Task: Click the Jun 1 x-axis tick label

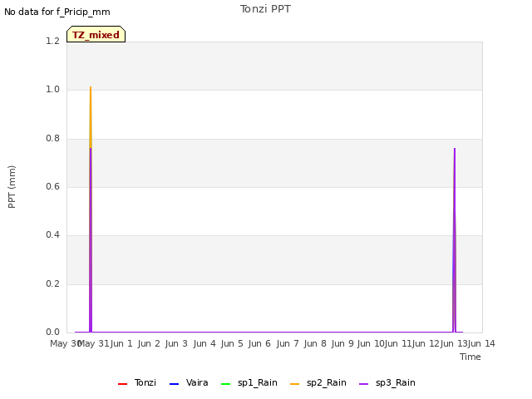Action: 121,343
